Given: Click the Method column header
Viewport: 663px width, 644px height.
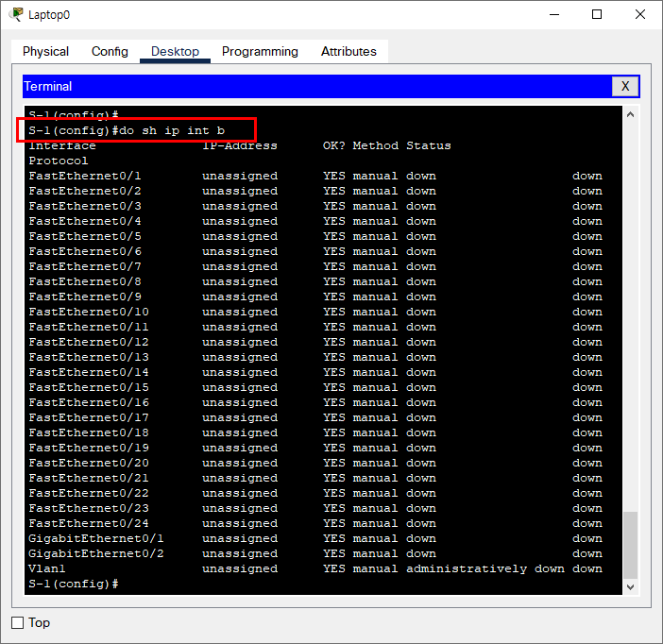Looking at the screenshot, I should click(x=376, y=145).
